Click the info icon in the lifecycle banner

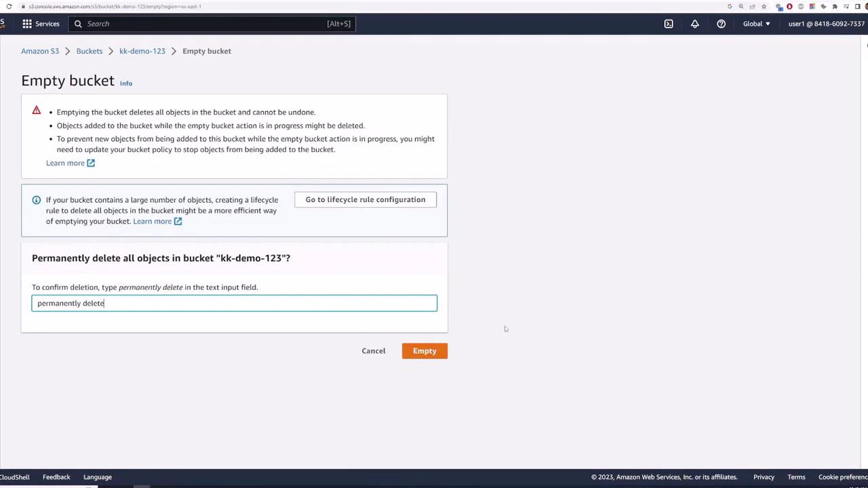point(36,199)
